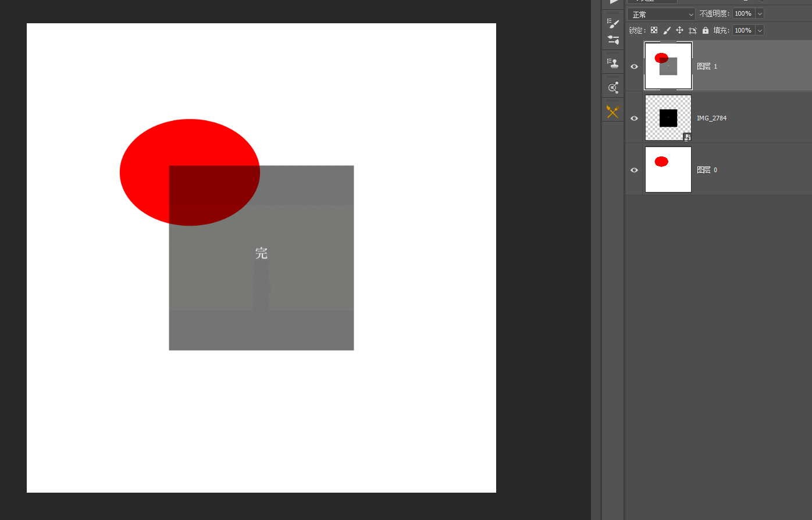Hide the 图层 0 layer visibility eye
Viewport: 812px width, 520px height.
coord(634,170)
